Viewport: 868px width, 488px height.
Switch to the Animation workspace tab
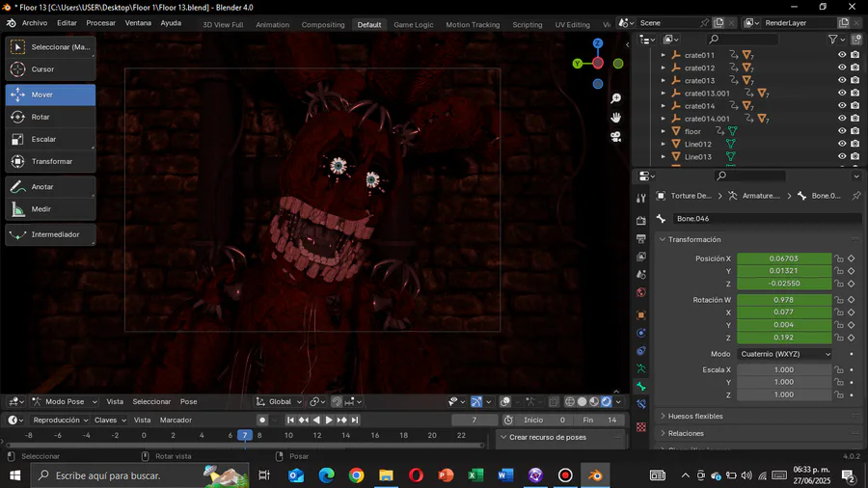click(272, 24)
